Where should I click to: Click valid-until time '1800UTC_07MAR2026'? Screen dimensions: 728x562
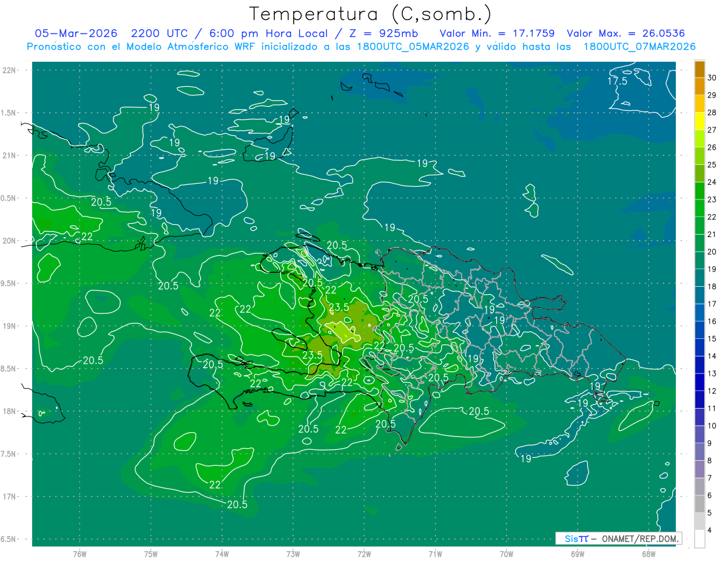pos(639,47)
